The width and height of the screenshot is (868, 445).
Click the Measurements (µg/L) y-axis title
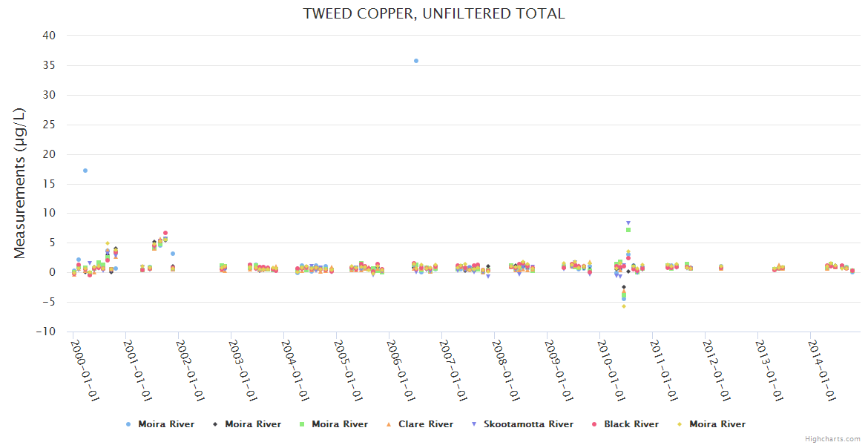(20, 183)
